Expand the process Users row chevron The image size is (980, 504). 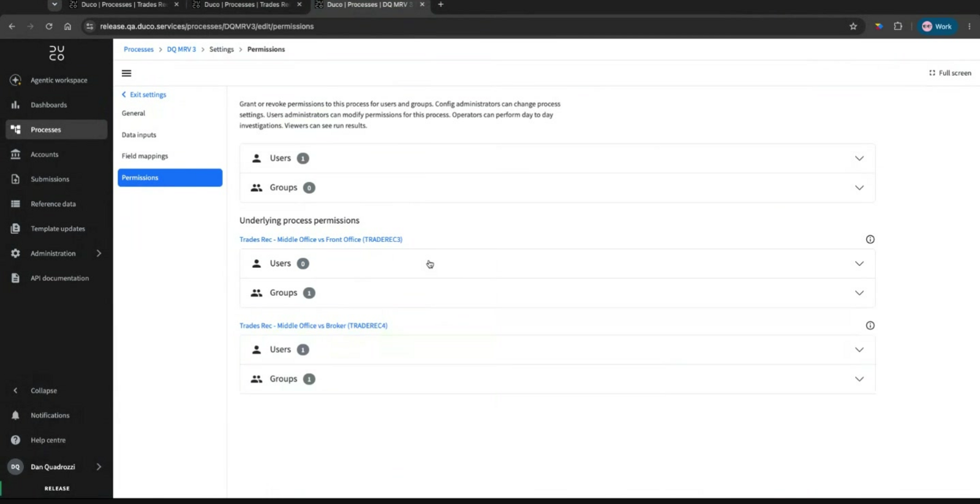click(859, 159)
